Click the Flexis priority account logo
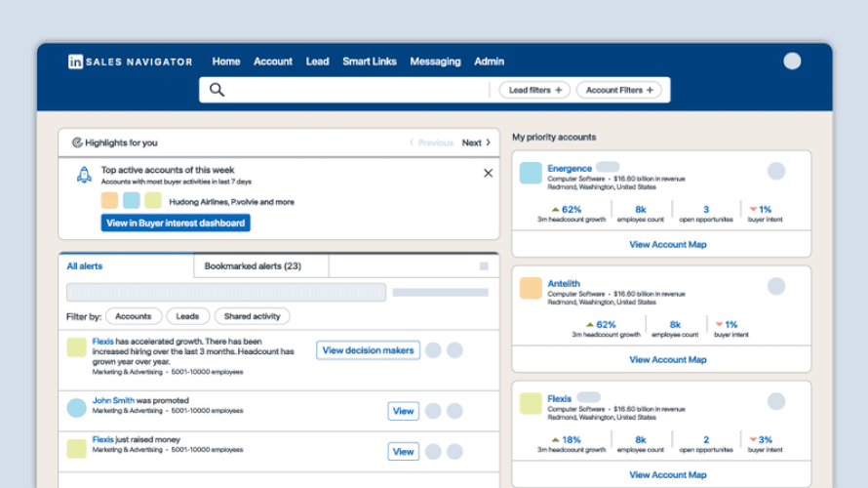The image size is (868, 488). pos(531,403)
